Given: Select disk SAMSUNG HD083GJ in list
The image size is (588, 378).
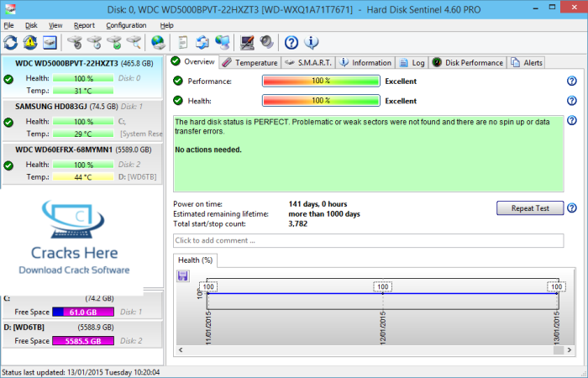Looking at the screenshot, I should (82, 121).
